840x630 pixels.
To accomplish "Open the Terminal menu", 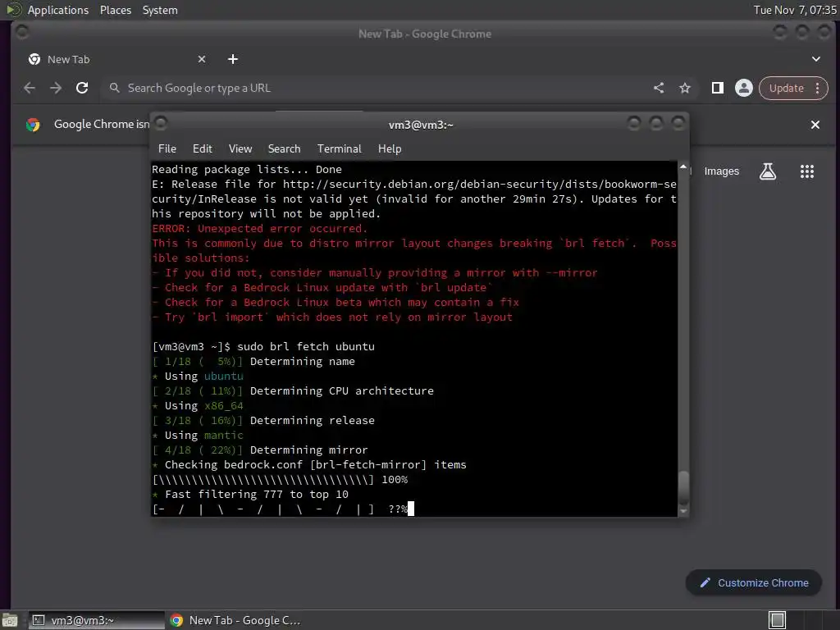I will point(339,149).
